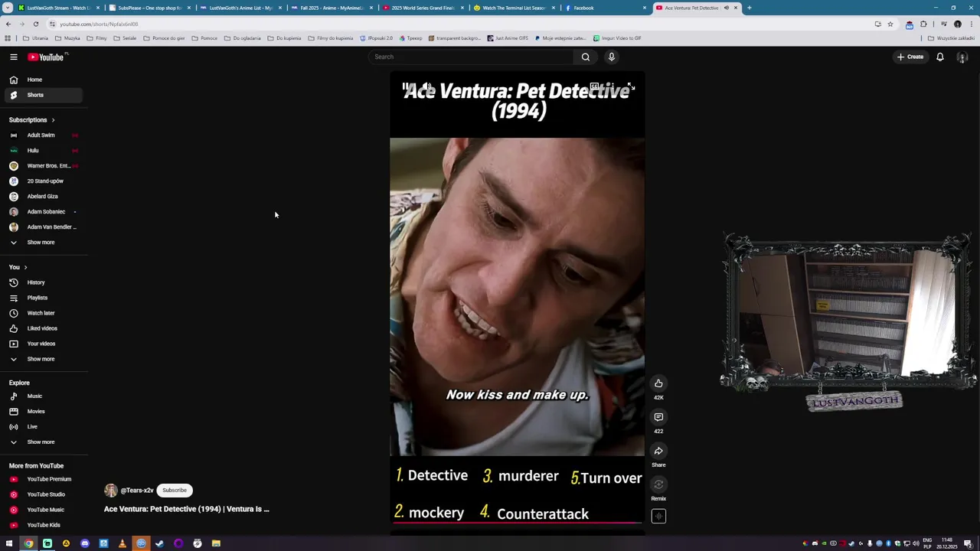Open the Muzyka bookmarks folder

[x=68, y=38]
